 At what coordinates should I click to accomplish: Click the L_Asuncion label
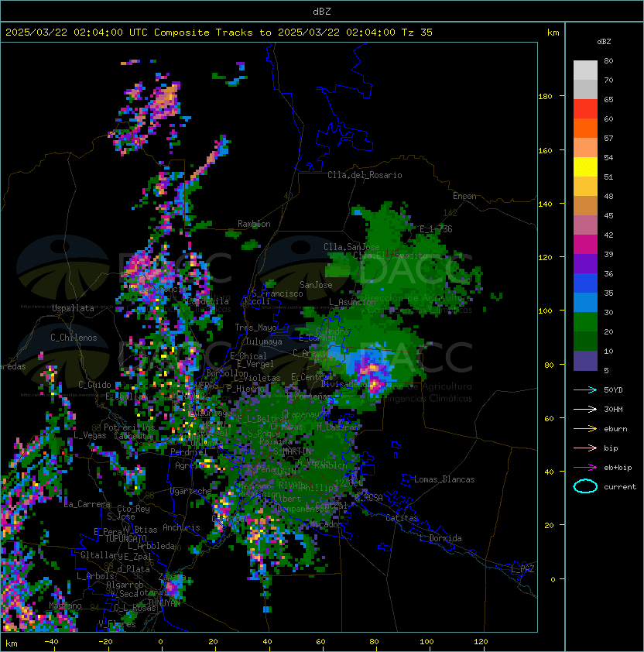pyautogui.click(x=352, y=302)
